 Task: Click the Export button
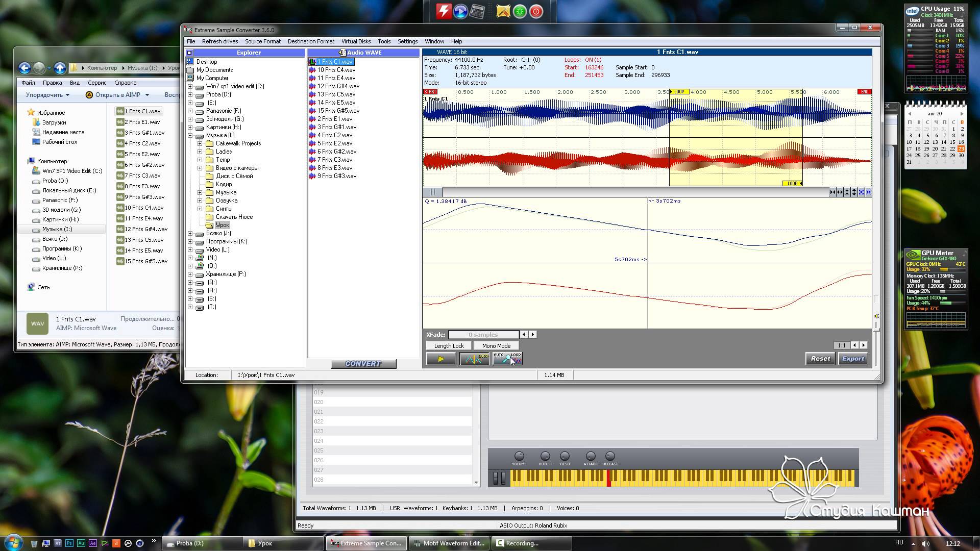tap(853, 359)
